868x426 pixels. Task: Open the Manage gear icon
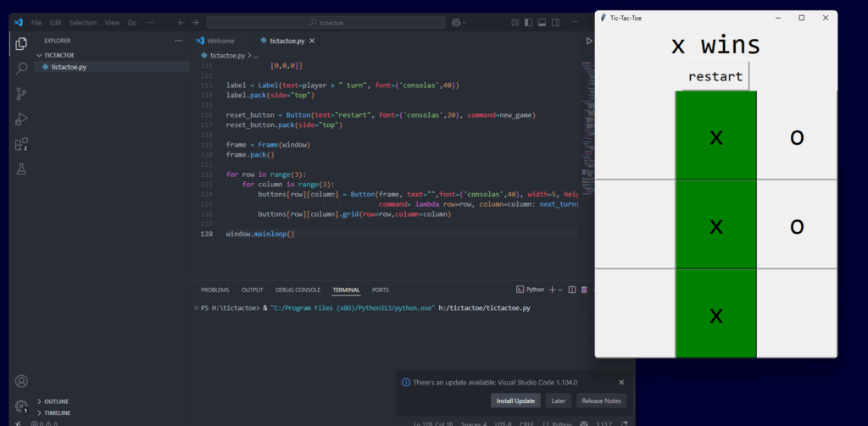[21, 405]
